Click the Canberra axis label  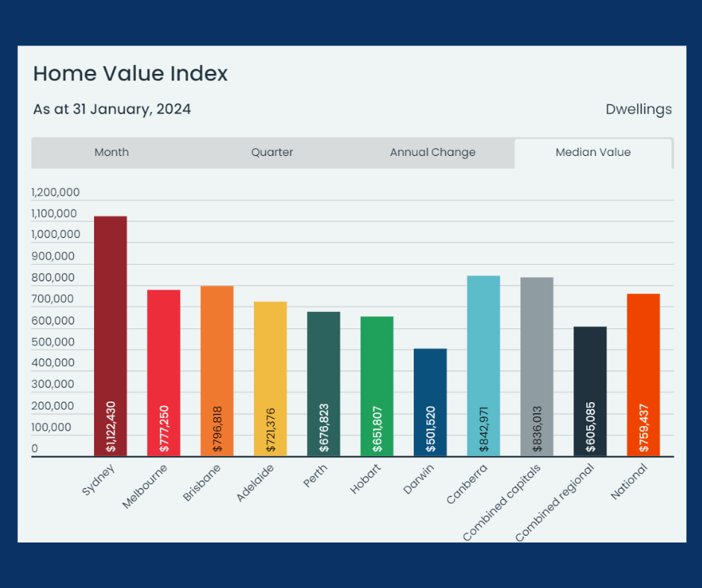pyautogui.click(x=467, y=484)
